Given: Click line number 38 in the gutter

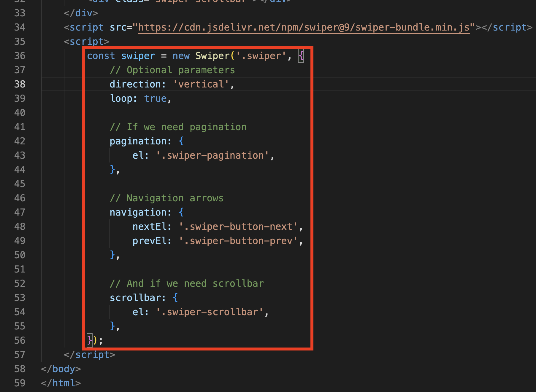Looking at the screenshot, I should pyautogui.click(x=20, y=84).
